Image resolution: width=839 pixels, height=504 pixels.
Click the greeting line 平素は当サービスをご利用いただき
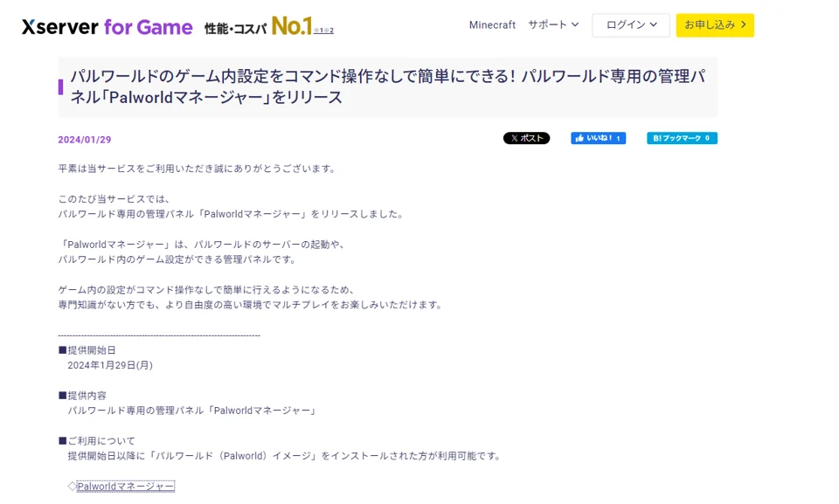pos(198,169)
